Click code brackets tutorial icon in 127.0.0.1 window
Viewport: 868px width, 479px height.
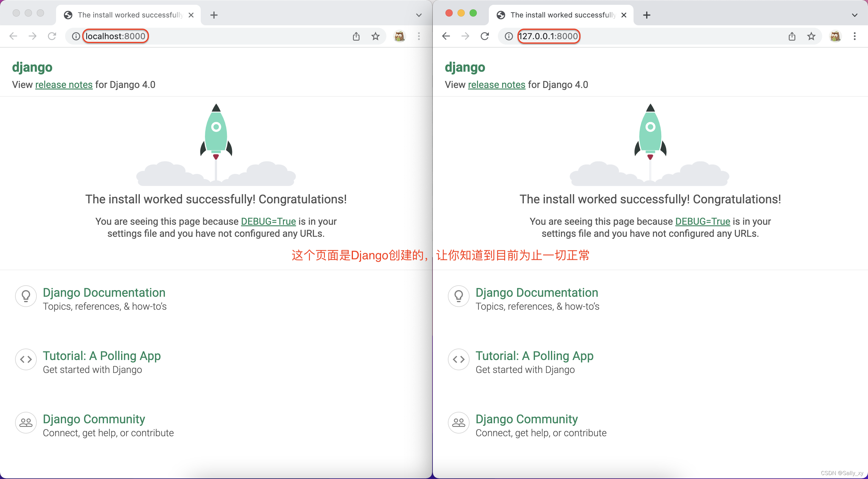click(x=459, y=359)
